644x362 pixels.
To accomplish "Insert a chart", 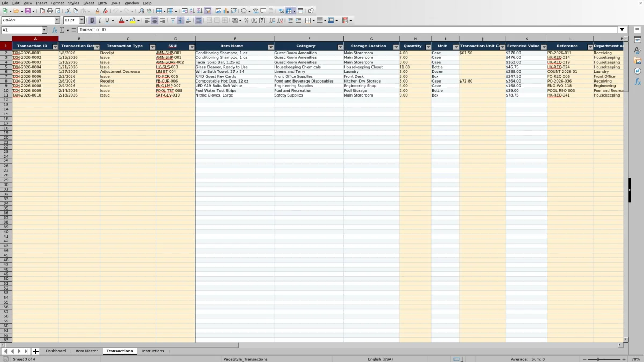I will (x=226, y=11).
